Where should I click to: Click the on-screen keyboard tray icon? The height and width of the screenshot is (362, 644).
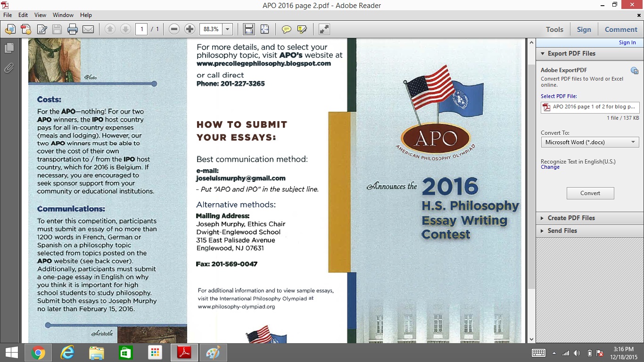(x=538, y=353)
